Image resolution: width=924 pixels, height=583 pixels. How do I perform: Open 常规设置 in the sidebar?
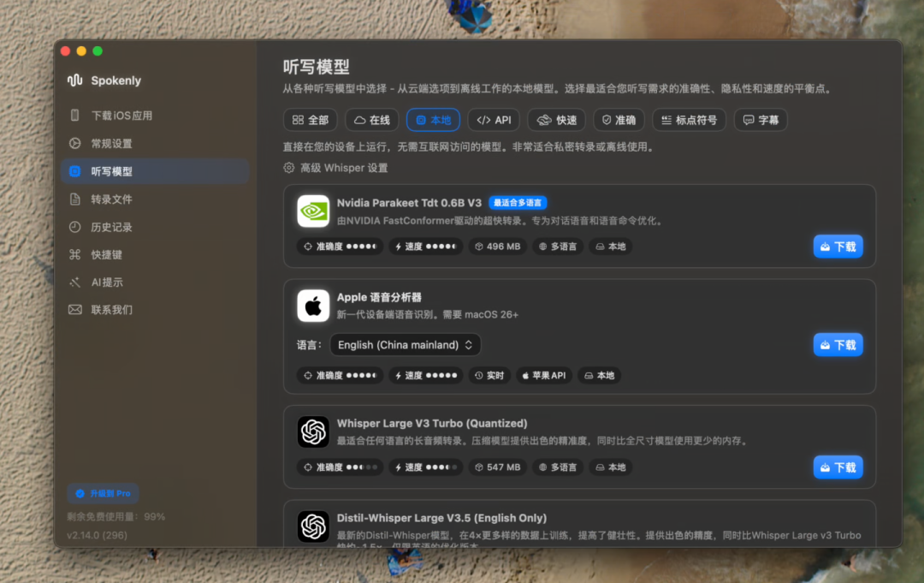point(154,143)
